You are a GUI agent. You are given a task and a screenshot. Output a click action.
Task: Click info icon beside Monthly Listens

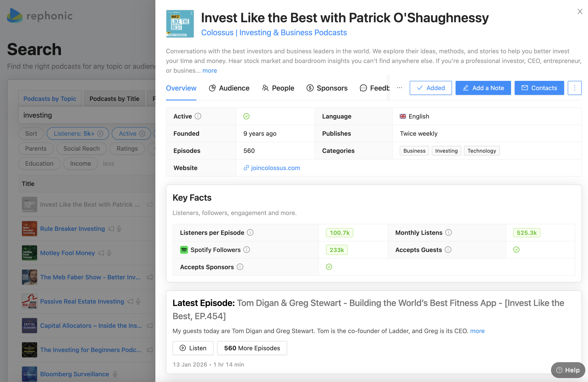pos(448,232)
